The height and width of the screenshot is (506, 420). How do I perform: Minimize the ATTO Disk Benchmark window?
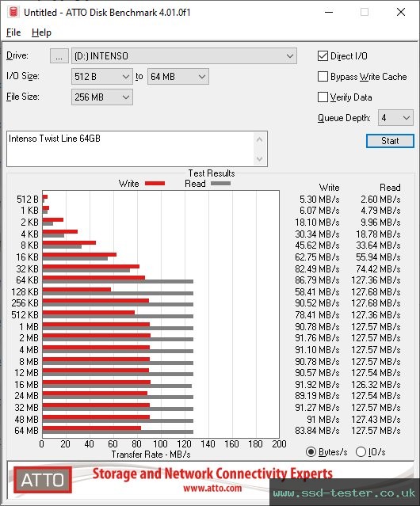pos(329,12)
